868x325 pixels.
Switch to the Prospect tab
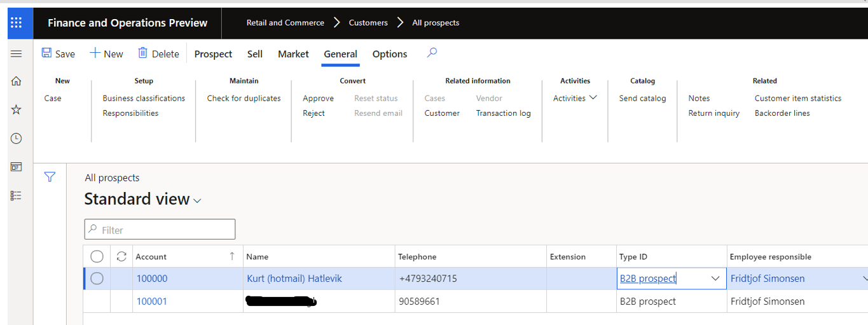click(213, 54)
